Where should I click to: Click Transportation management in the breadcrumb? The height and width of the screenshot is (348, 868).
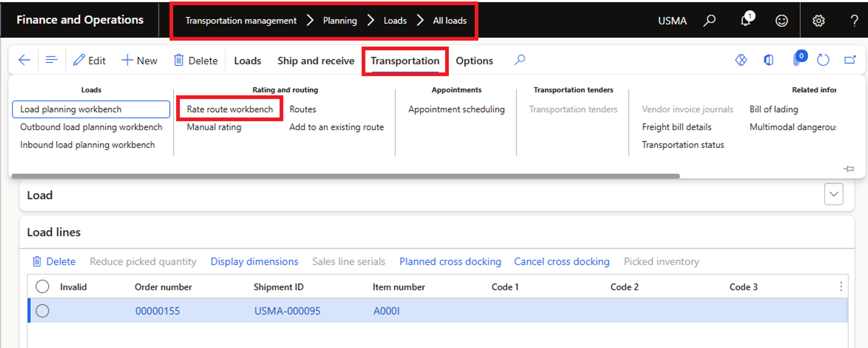pos(241,21)
